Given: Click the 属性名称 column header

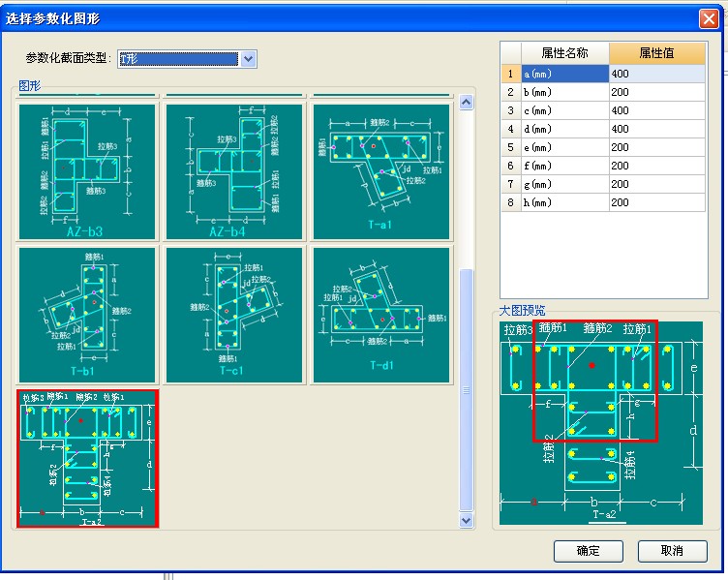Looking at the screenshot, I should point(565,53).
